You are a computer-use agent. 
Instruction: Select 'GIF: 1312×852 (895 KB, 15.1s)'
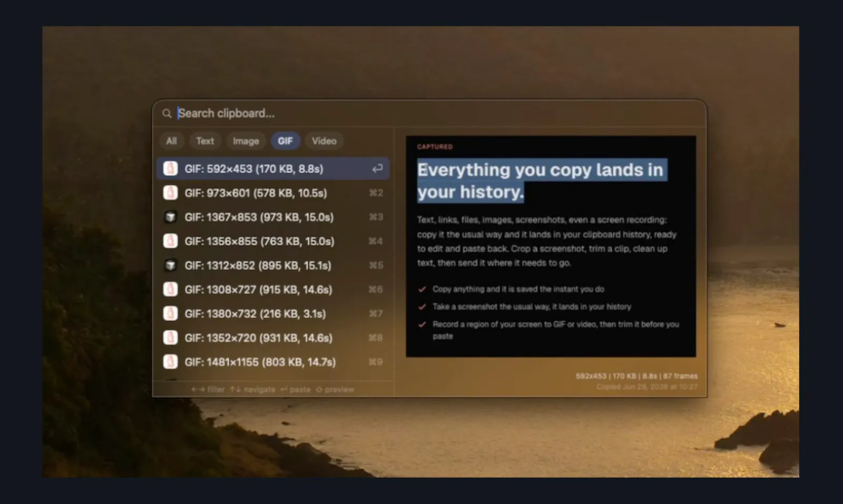pos(273,265)
